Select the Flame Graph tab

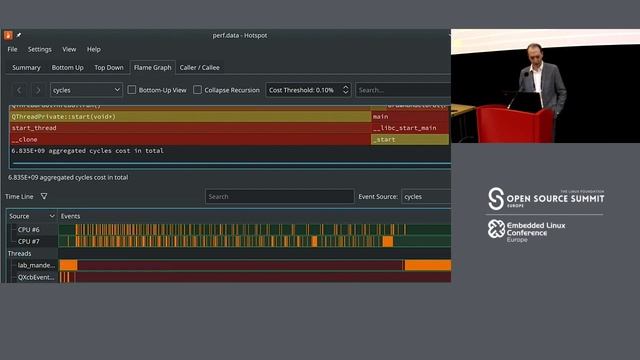153,68
